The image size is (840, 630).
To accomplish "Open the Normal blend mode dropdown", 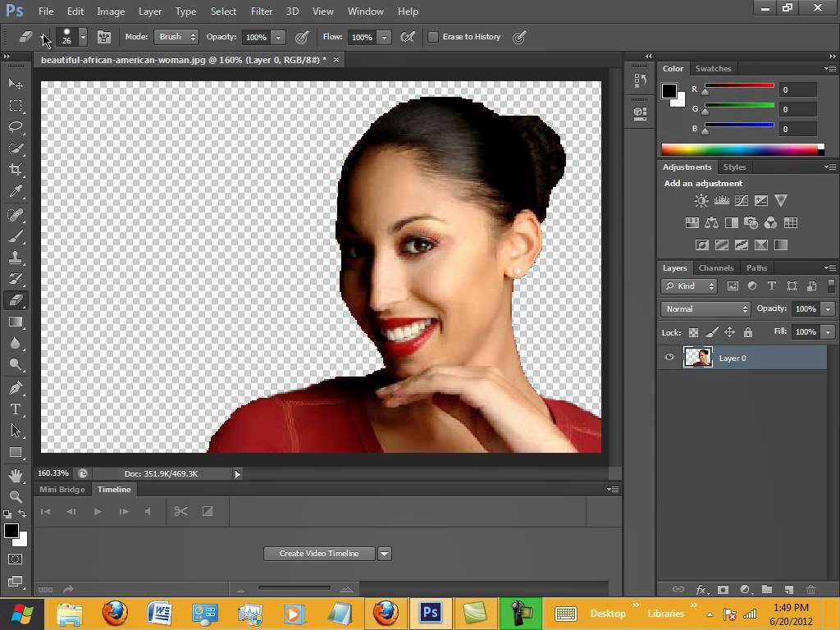I will pyautogui.click(x=706, y=309).
